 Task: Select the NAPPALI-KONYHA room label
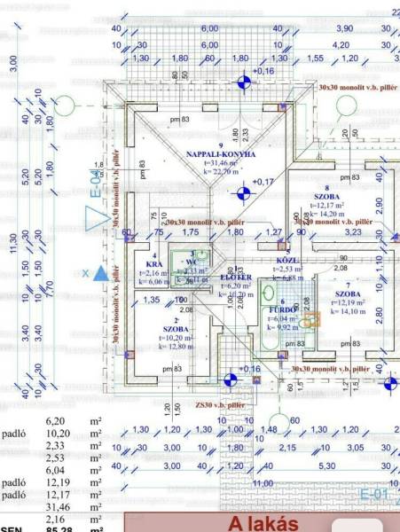pos(221,154)
